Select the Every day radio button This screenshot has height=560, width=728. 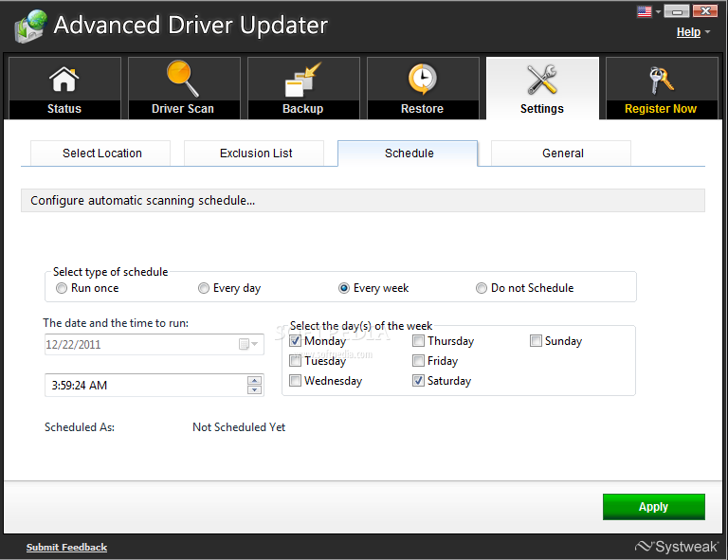pyautogui.click(x=204, y=288)
